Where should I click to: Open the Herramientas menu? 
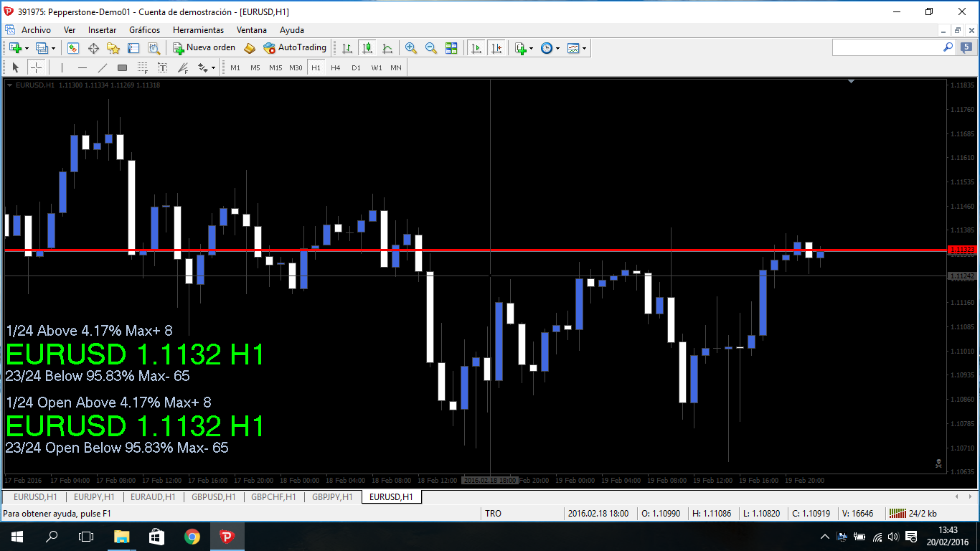tap(198, 30)
